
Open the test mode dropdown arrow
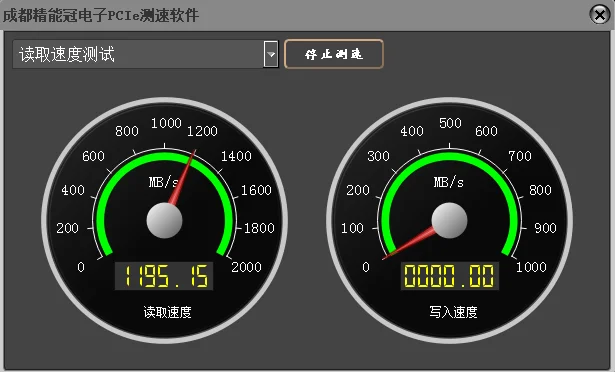(x=271, y=54)
